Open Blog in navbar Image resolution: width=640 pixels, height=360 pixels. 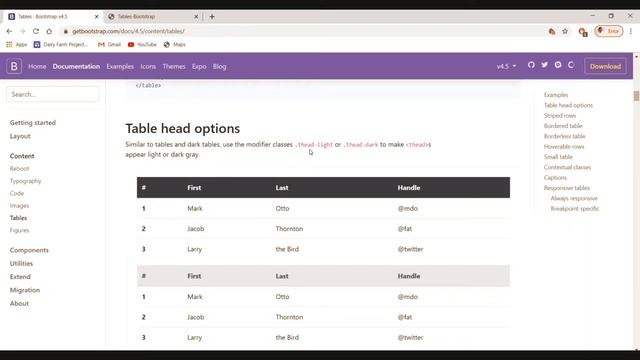tap(220, 66)
